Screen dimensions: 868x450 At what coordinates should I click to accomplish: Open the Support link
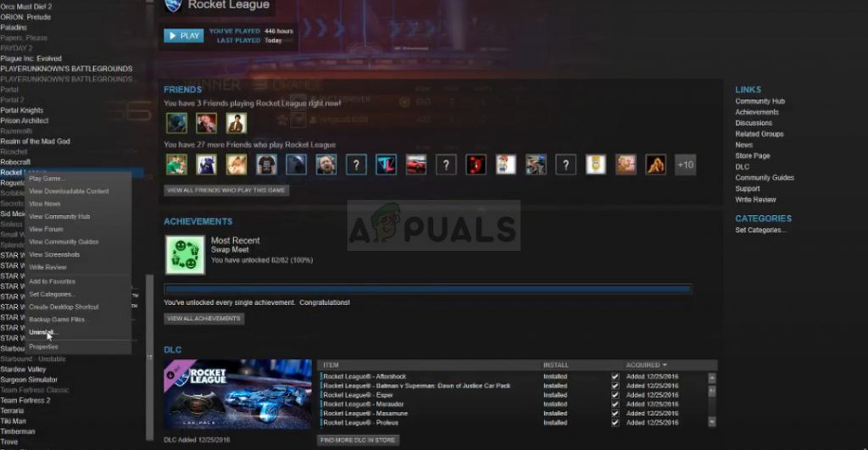point(748,189)
